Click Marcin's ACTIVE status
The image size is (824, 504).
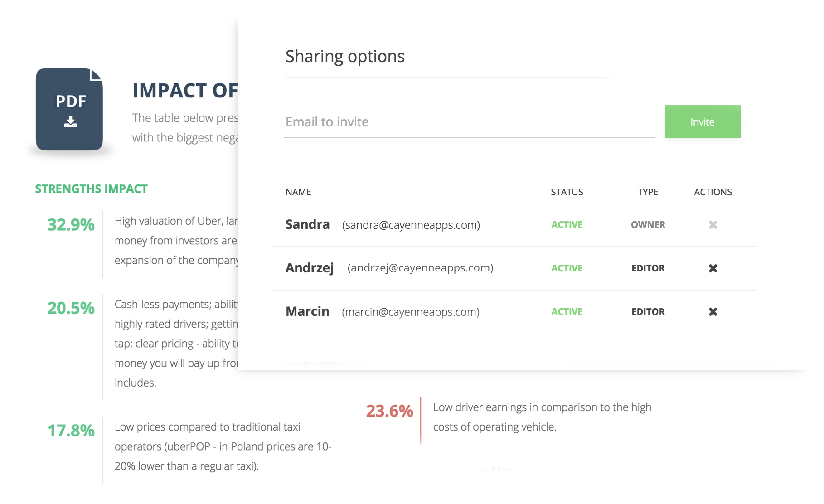pos(567,312)
